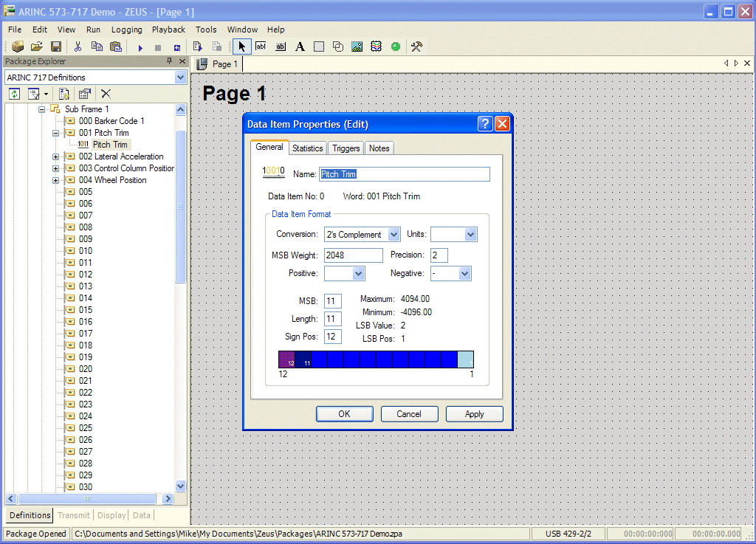This screenshot has width=756, height=544.
Task: Open the Negative dropdown
Action: 464,274
